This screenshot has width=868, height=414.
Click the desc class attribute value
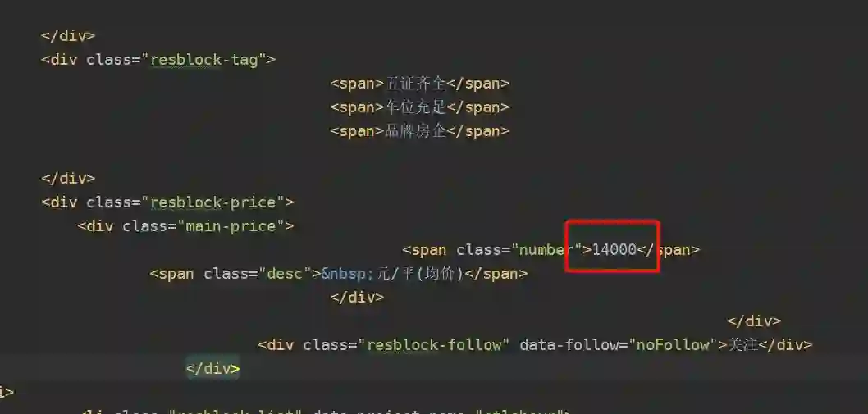tap(285, 274)
